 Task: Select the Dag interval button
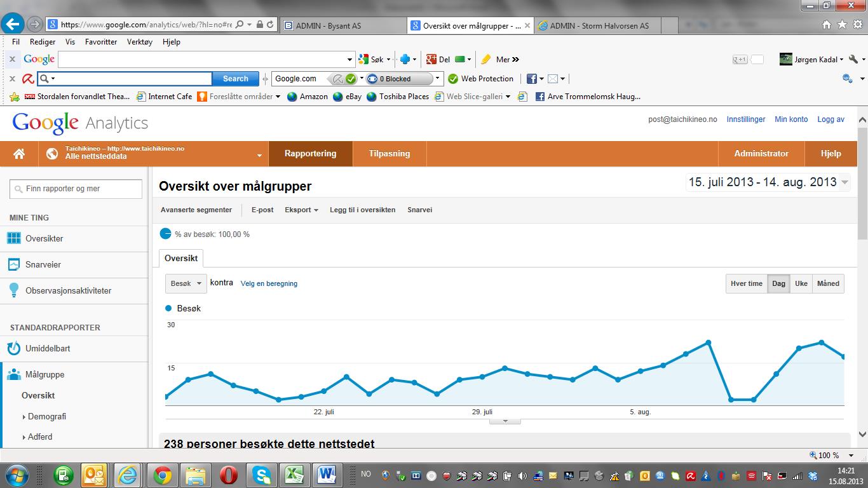click(778, 283)
